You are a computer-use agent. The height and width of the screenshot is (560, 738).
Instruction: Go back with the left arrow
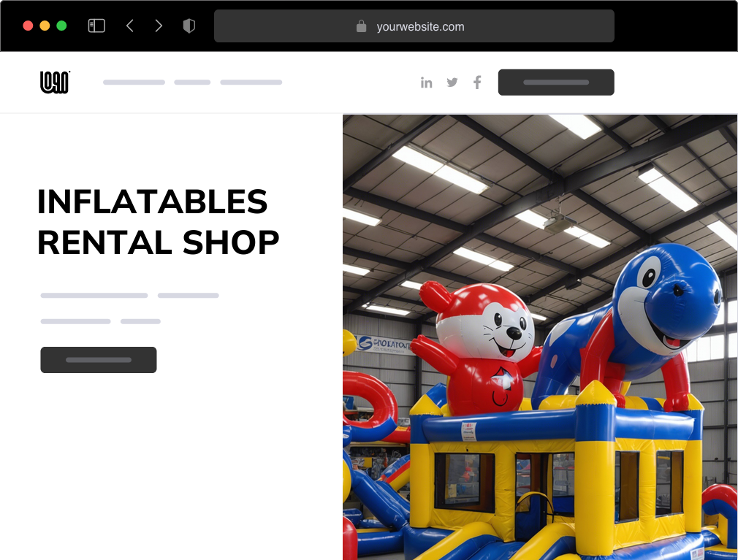(130, 26)
